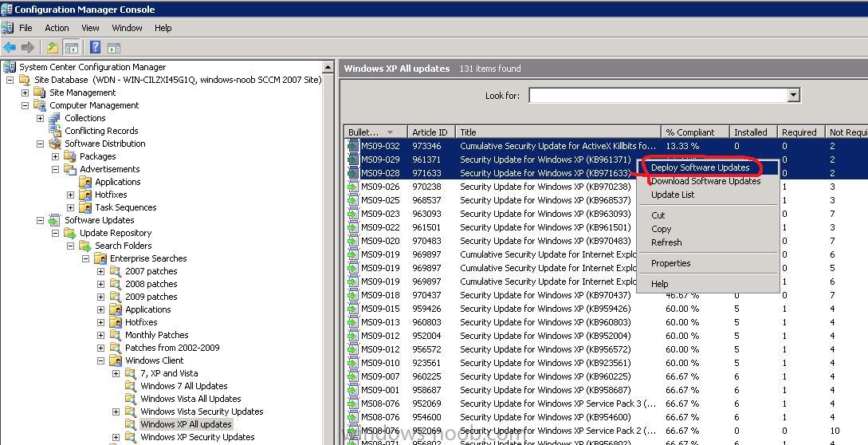Click the Update Repository icon
The width and height of the screenshot is (868, 445).
(70, 233)
